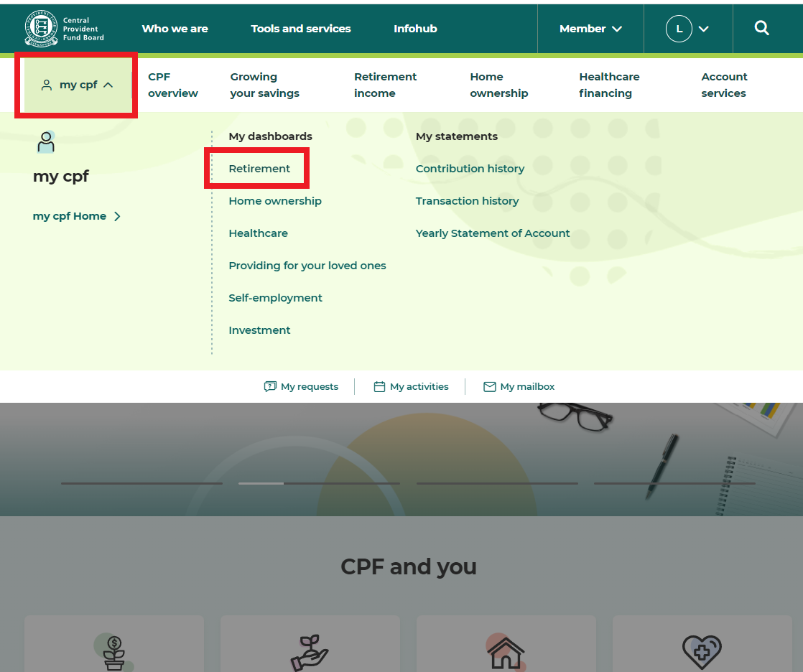
Task: Go to my cpf Home
Action: point(76,216)
